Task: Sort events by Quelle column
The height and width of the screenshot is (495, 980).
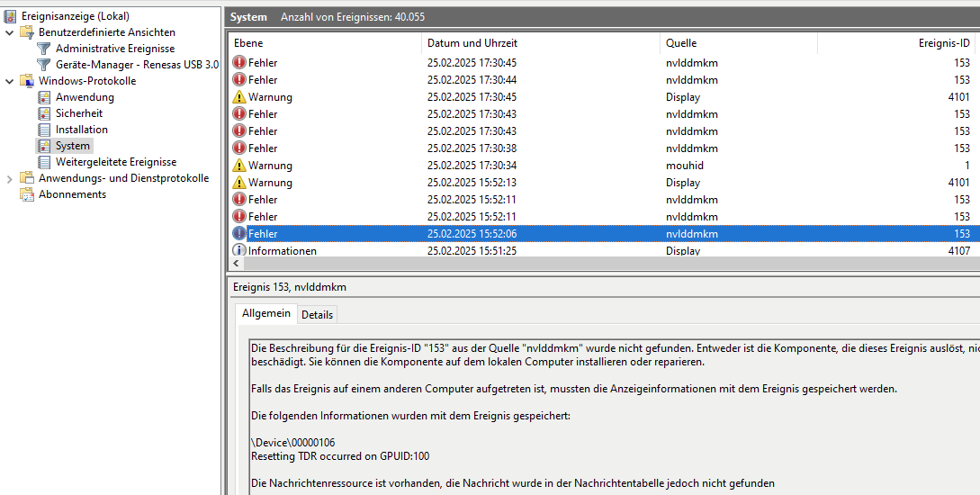Action: (x=739, y=43)
